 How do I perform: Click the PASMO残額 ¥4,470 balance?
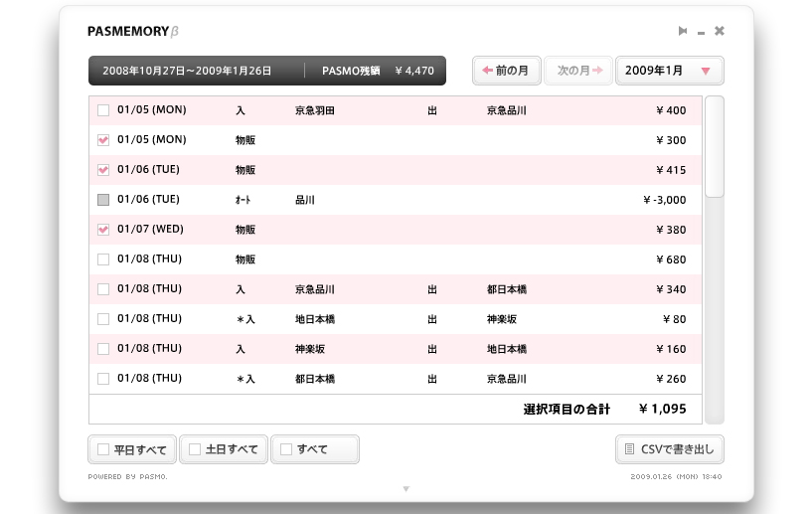point(378,71)
